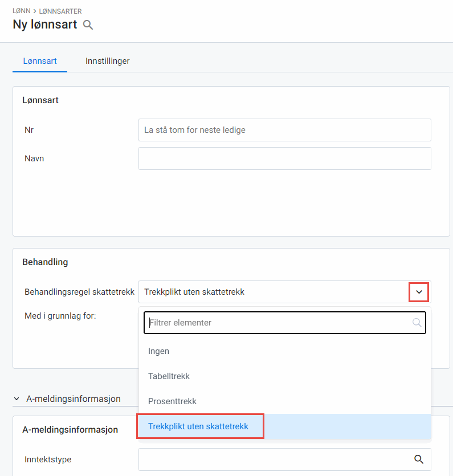Choose Tabelltrekk in the dropdown list
The height and width of the screenshot is (476, 453).
[169, 376]
